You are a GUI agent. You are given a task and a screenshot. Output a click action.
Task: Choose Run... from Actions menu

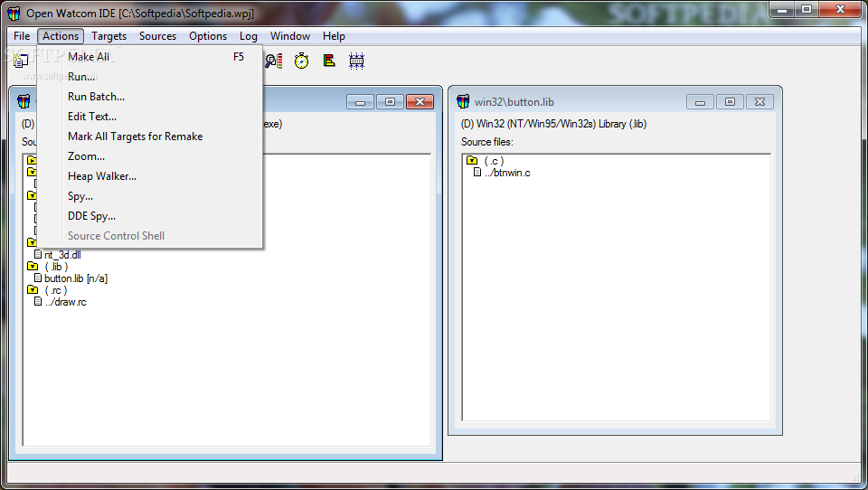point(149,77)
